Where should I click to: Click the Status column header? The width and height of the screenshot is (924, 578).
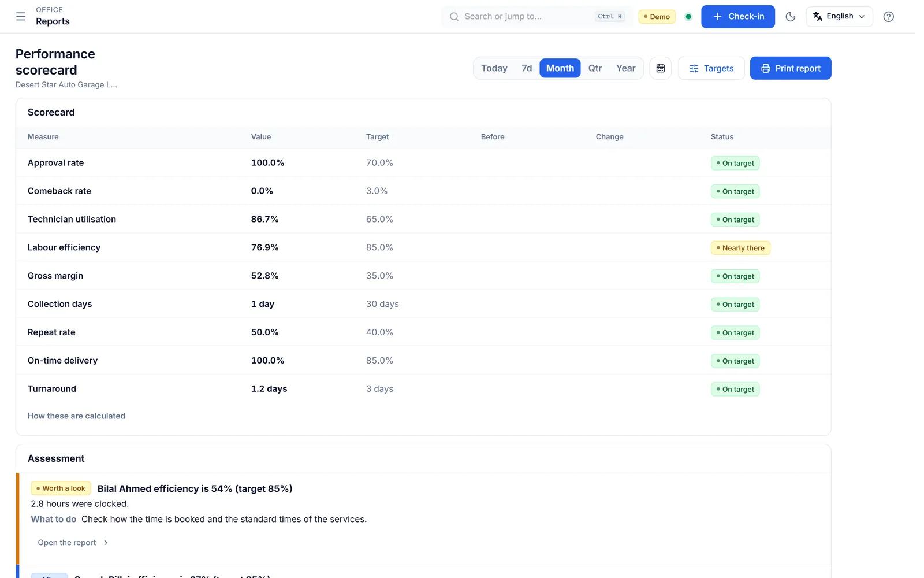[722, 137]
